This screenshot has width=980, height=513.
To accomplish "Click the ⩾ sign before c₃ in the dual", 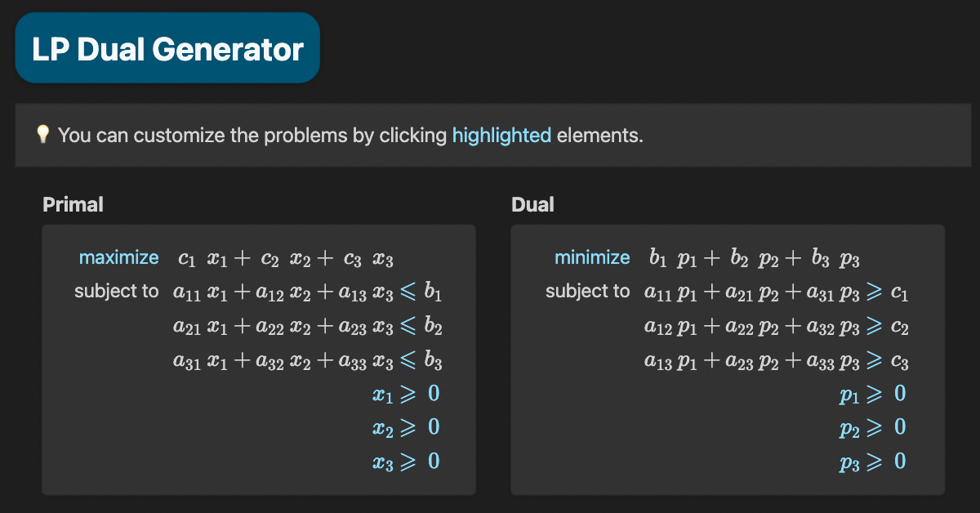I will 875,360.
